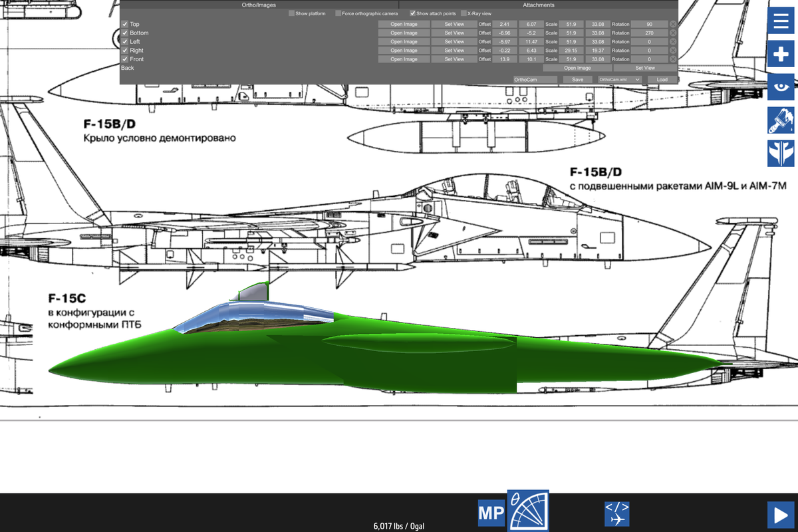Click the Load button
This screenshot has width=798, height=532.
(x=662, y=79)
